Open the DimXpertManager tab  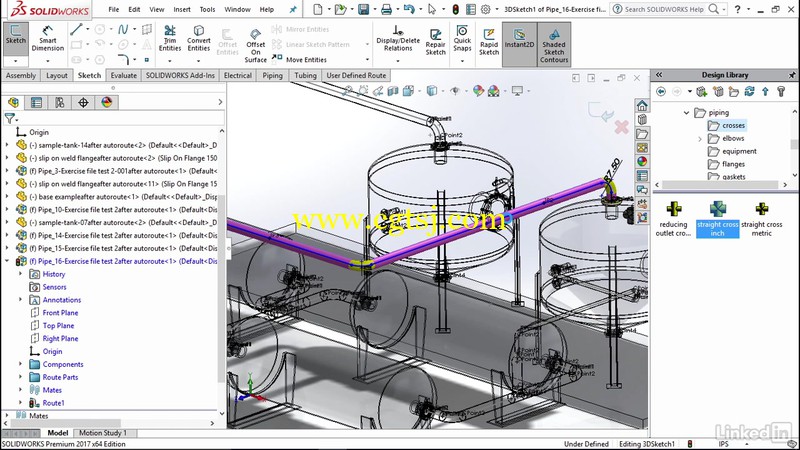point(83,103)
